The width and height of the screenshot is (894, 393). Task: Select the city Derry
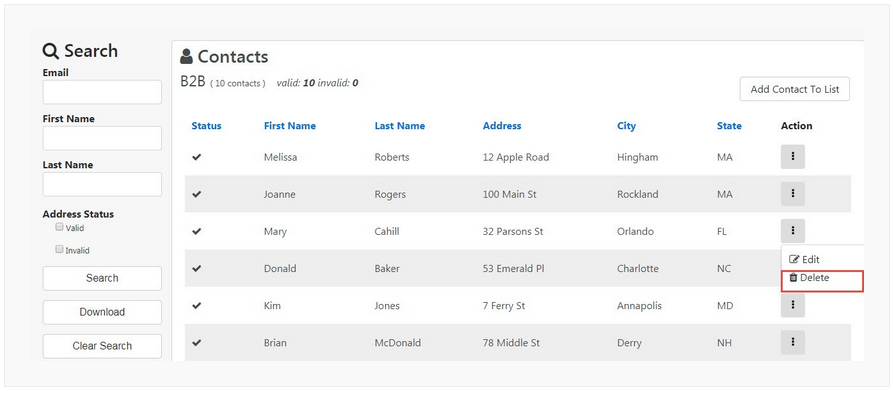pos(629,343)
